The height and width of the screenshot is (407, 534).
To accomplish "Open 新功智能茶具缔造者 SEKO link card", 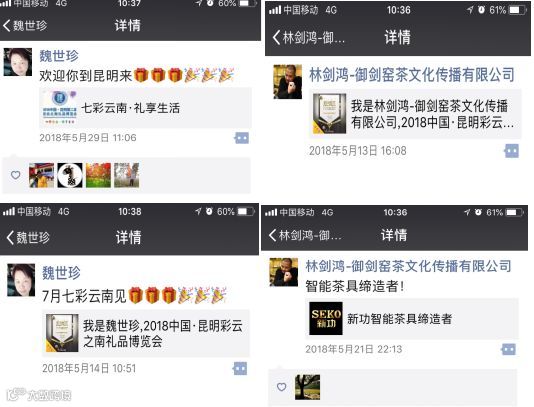I will (x=412, y=318).
